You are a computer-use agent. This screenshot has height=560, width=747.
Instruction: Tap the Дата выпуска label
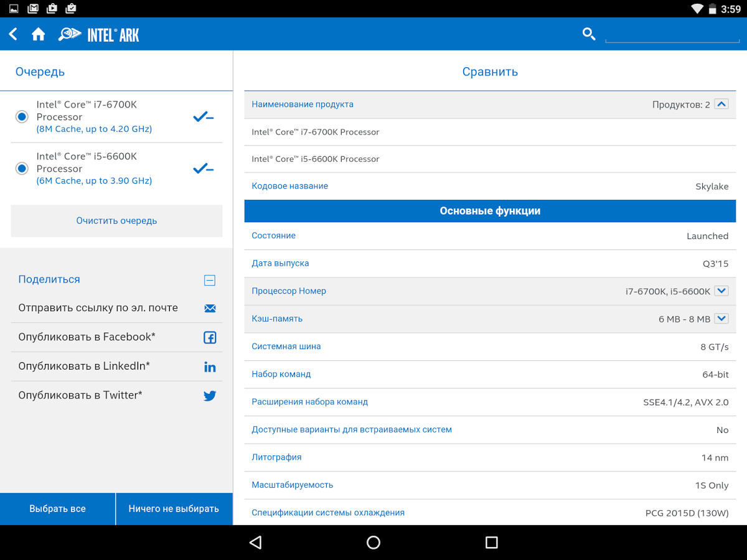280,263
